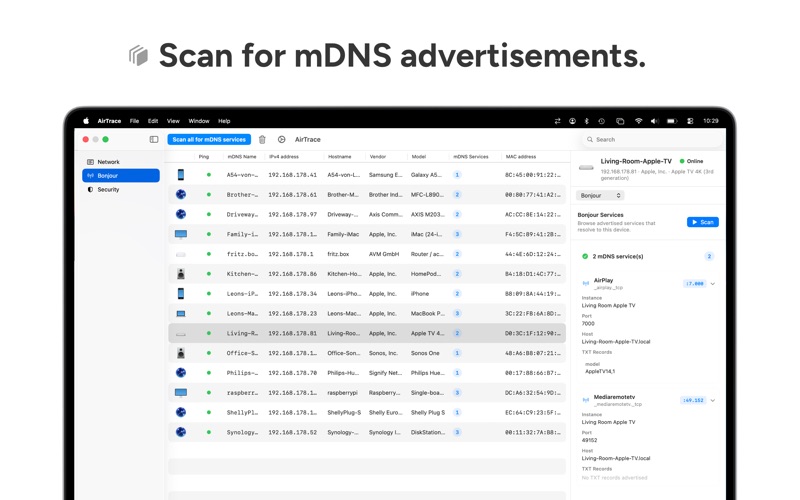Click the Driveway camera globe icon

tap(181, 214)
